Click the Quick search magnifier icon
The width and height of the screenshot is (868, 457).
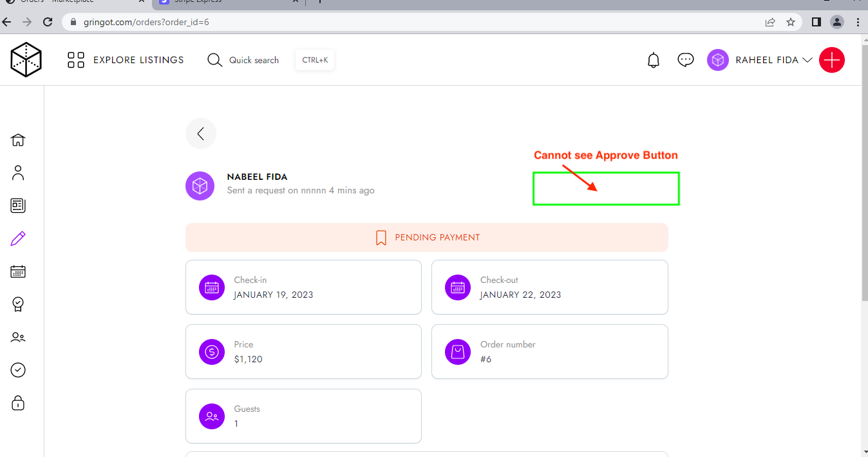point(214,59)
